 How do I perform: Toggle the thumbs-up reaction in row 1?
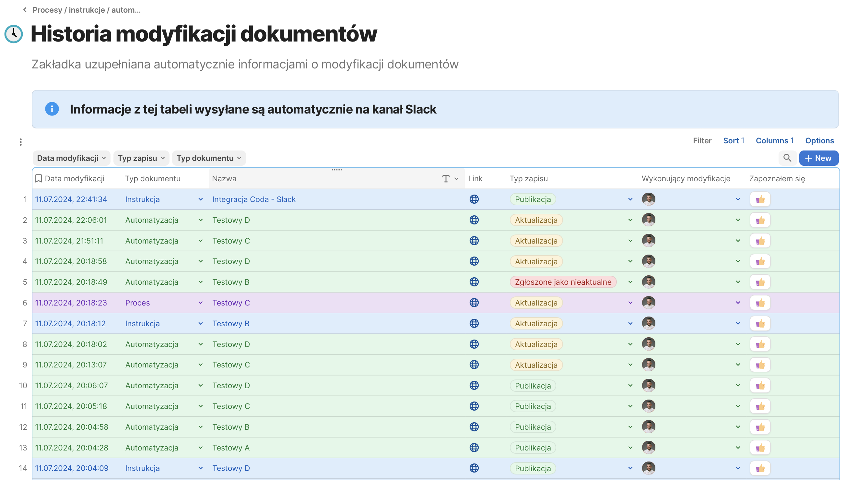point(760,199)
